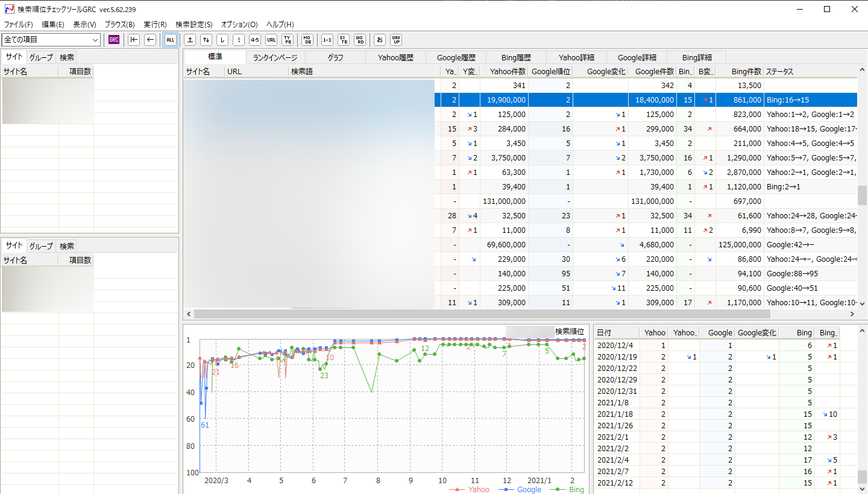Click the jump-to-first arrow icon
Viewport: 868px width, 494px height.
click(x=134, y=40)
